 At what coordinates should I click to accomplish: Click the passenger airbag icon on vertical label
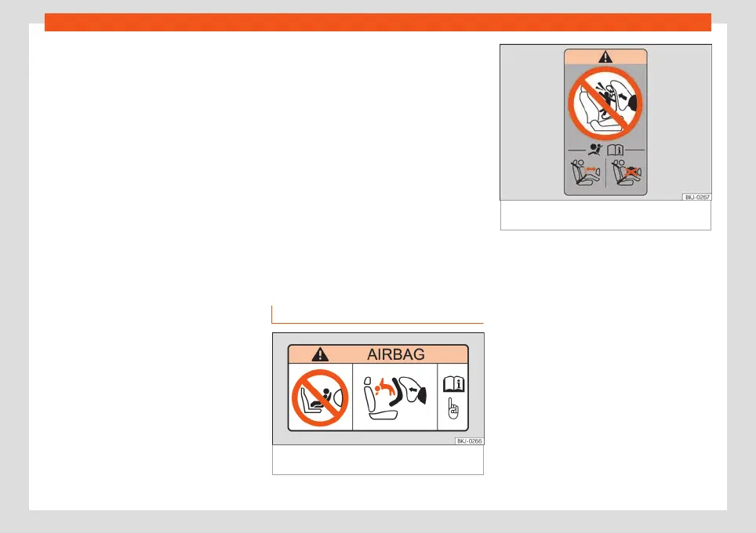[595, 150]
